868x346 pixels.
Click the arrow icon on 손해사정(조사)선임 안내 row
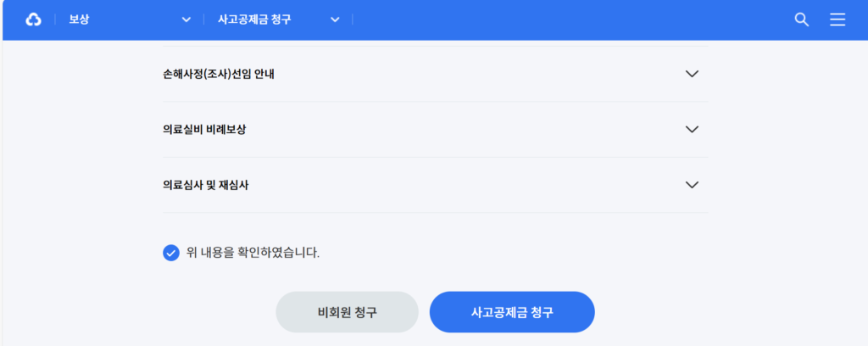692,74
